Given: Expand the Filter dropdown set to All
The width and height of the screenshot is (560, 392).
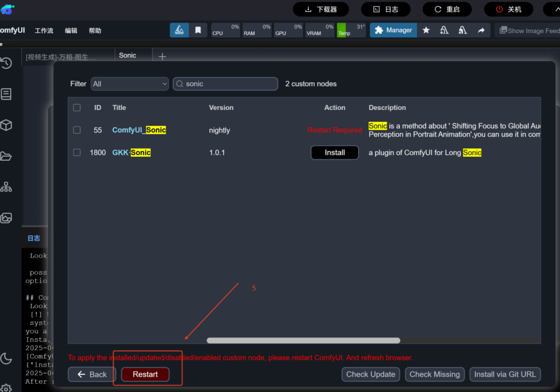Looking at the screenshot, I should click(x=130, y=84).
